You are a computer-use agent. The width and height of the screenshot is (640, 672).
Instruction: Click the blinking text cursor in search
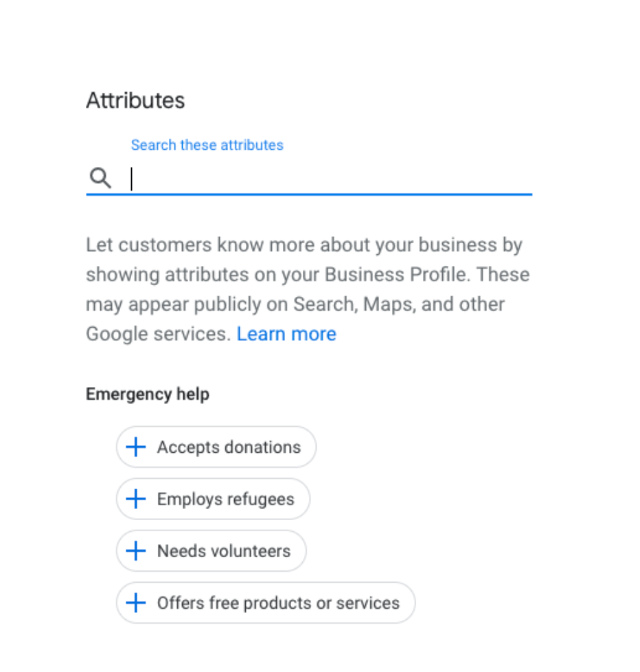(x=132, y=178)
